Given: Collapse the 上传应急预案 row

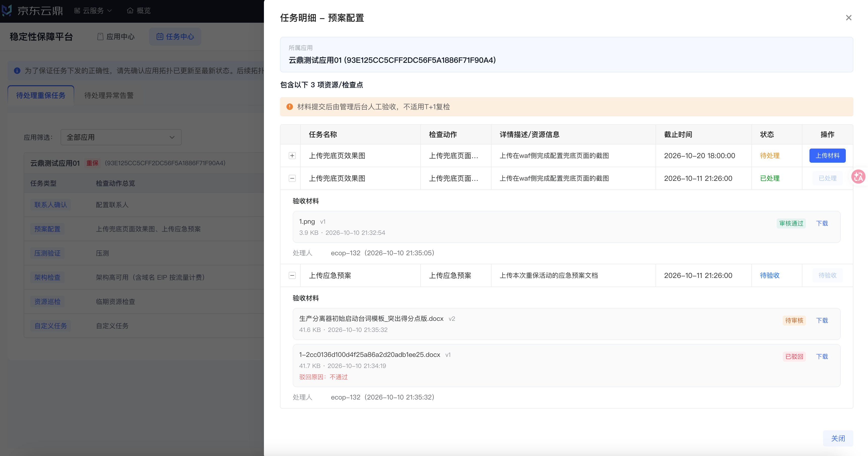Looking at the screenshot, I should (x=292, y=275).
